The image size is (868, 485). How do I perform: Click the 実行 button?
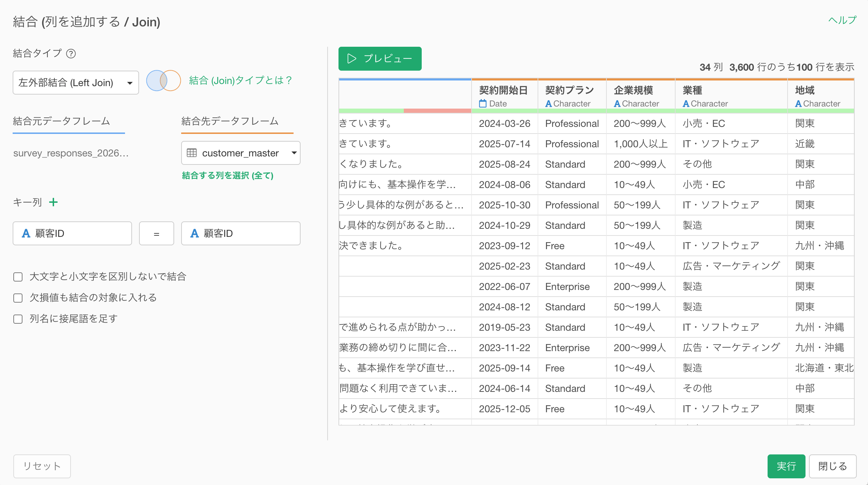[786, 466]
